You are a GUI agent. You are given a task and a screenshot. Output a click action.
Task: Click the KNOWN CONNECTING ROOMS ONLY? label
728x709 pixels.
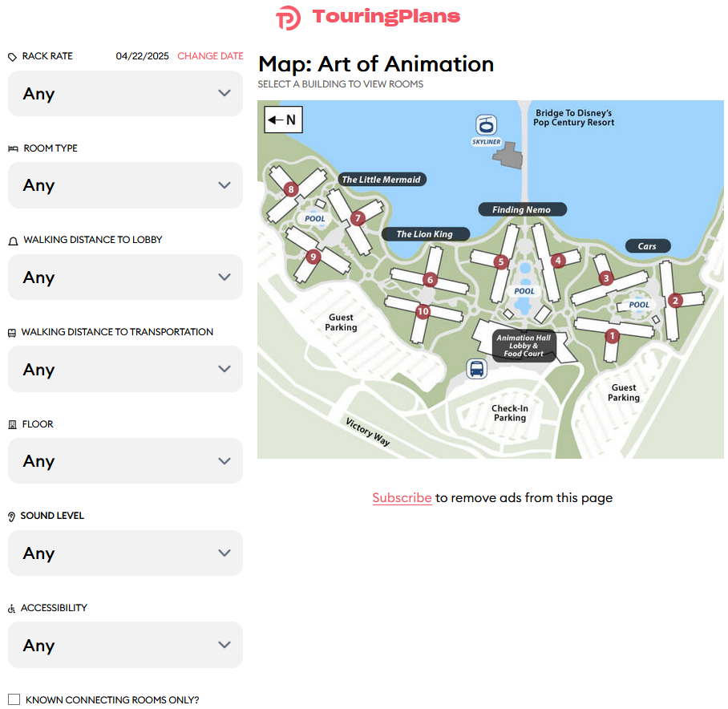point(112,699)
